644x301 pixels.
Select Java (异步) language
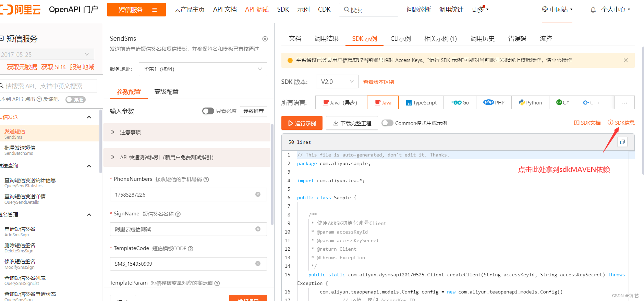(x=341, y=102)
